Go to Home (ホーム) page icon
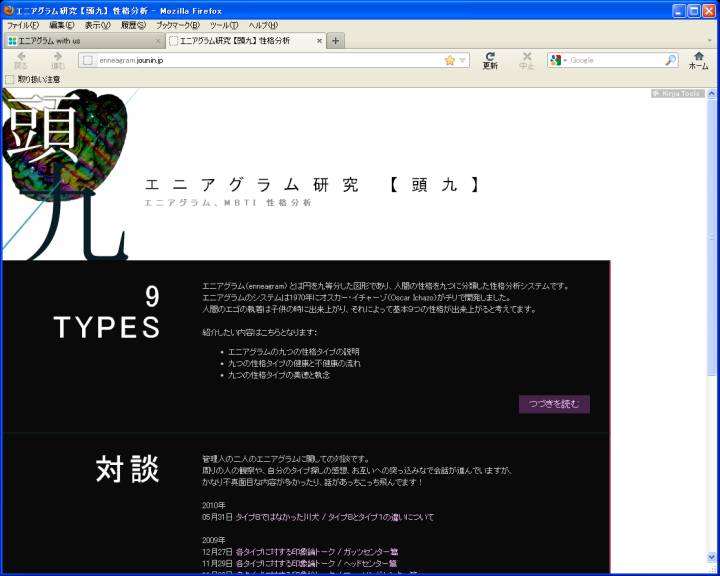The image size is (720, 576). (699, 58)
